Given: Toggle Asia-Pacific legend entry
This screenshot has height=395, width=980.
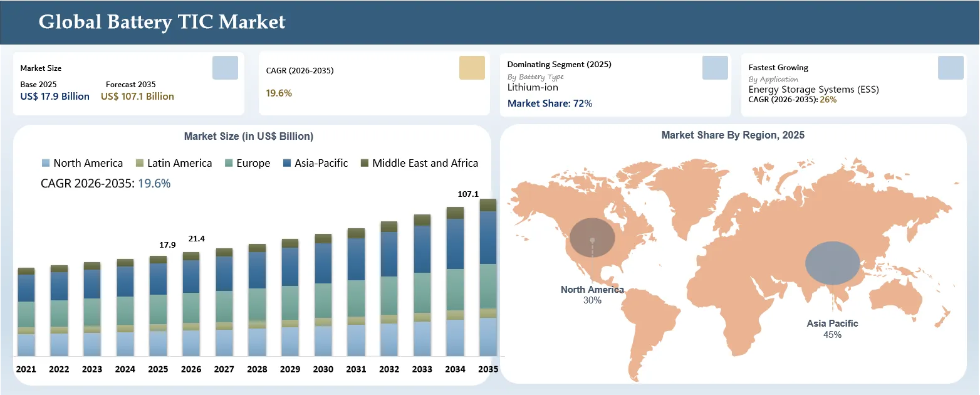Looking at the screenshot, I should [316, 163].
